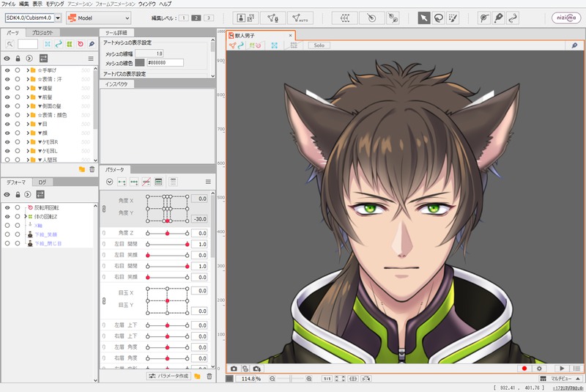The width and height of the screenshot is (586, 392).
Task: Delete selected part with the Parts panel trash icon
Action: pos(92,169)
